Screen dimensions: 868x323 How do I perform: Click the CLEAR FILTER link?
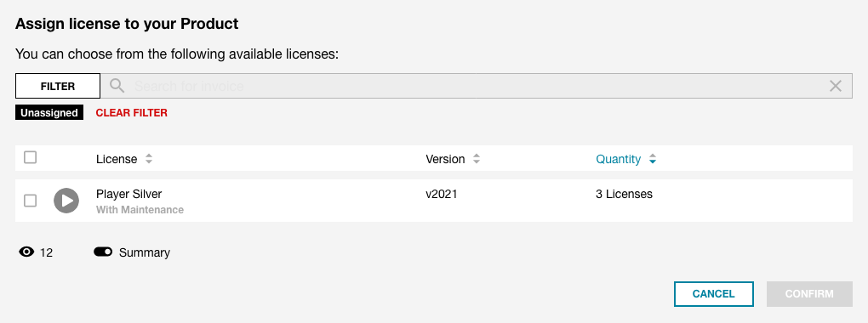coord(132,113)
